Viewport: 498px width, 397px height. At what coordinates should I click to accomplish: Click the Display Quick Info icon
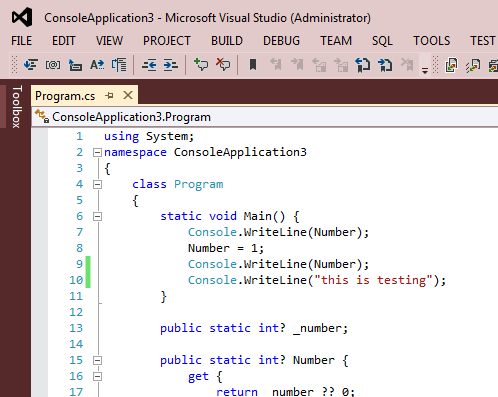click(x=75, y=65)
